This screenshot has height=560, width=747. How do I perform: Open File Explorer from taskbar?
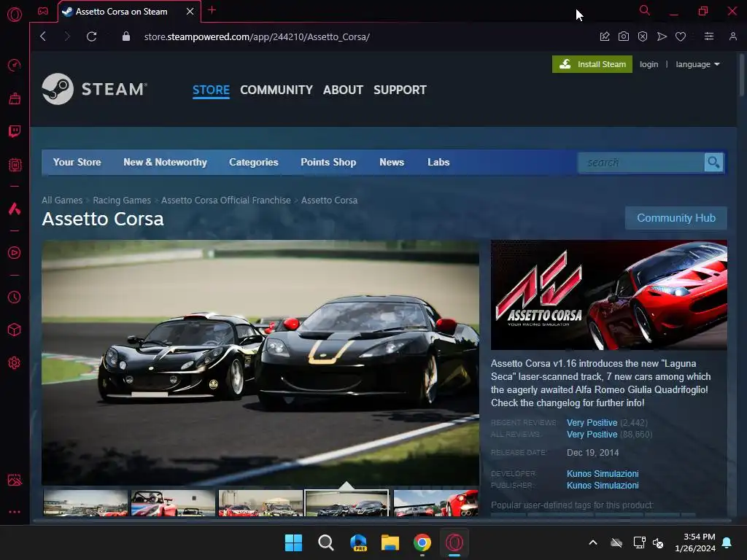coord(390,542)
